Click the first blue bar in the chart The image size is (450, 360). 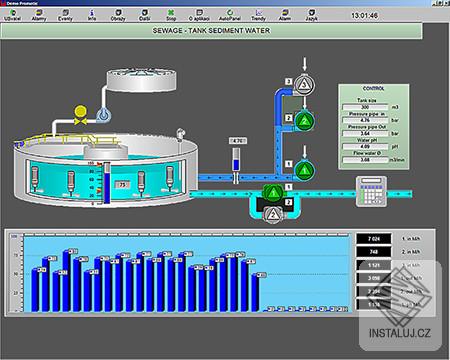coord(35,290)
